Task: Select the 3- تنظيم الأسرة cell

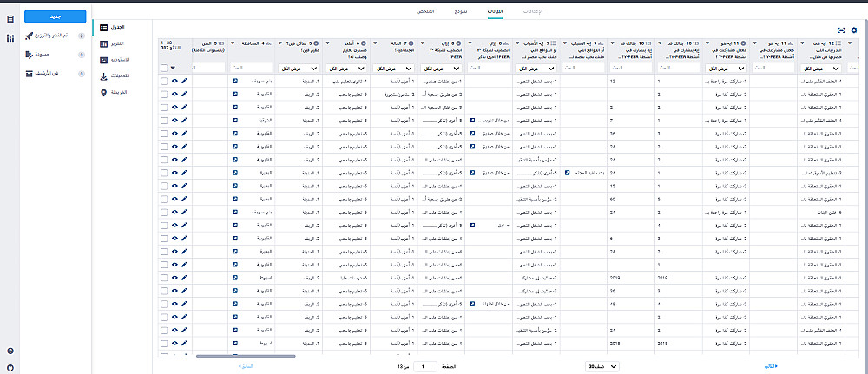Action: click(x=820, y=173)
